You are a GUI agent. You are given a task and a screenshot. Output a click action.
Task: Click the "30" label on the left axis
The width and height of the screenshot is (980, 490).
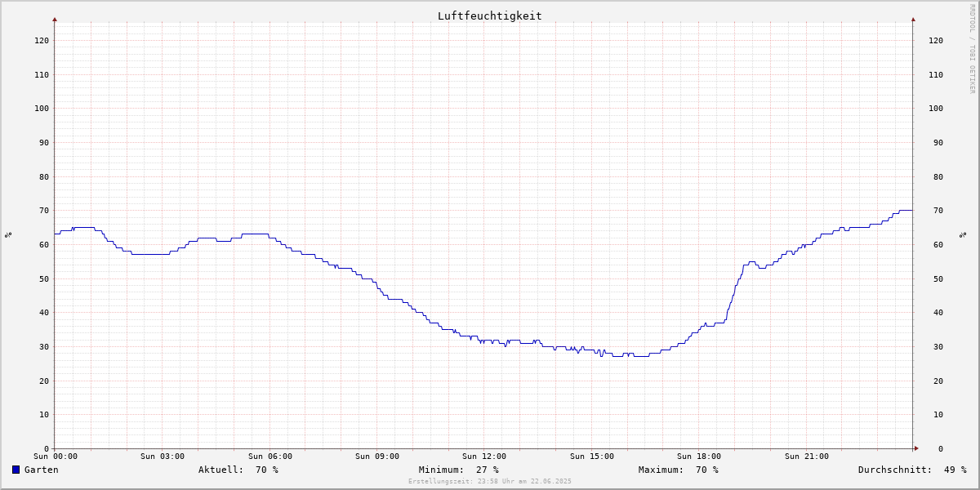pos(44,346)
